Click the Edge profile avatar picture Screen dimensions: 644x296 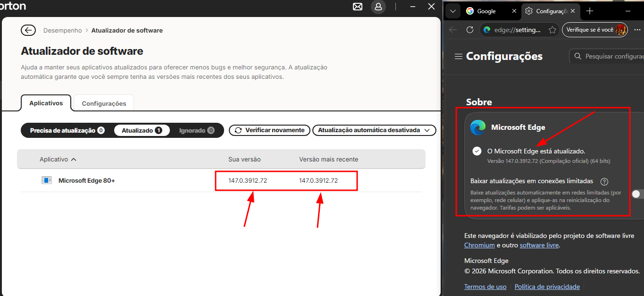621,30
